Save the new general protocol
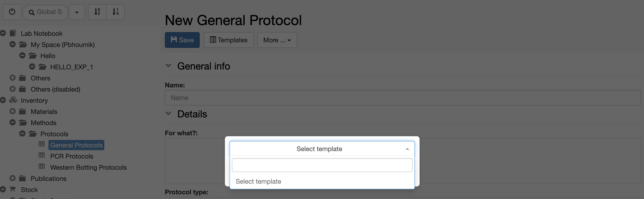 182,40
